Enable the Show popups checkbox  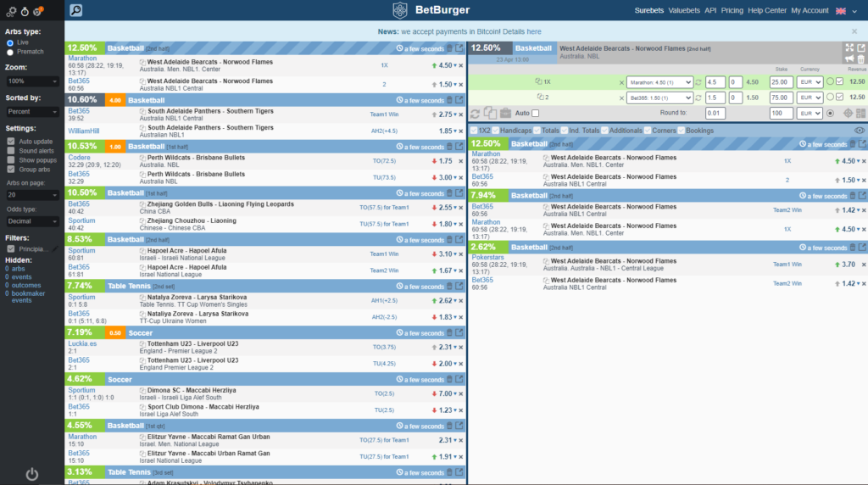point(11,160)
